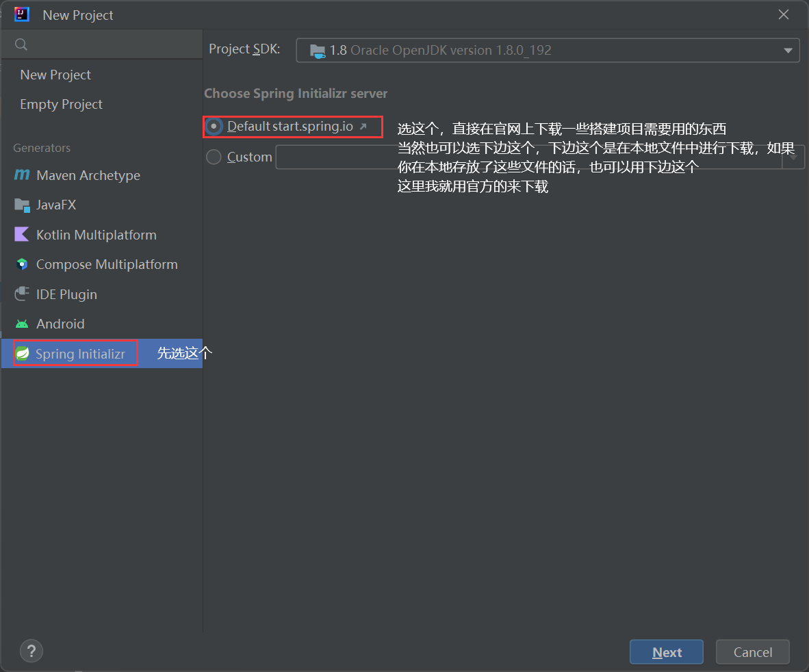Select the Custom server radio button
This screenshot has height=672, width=809.
214,157
